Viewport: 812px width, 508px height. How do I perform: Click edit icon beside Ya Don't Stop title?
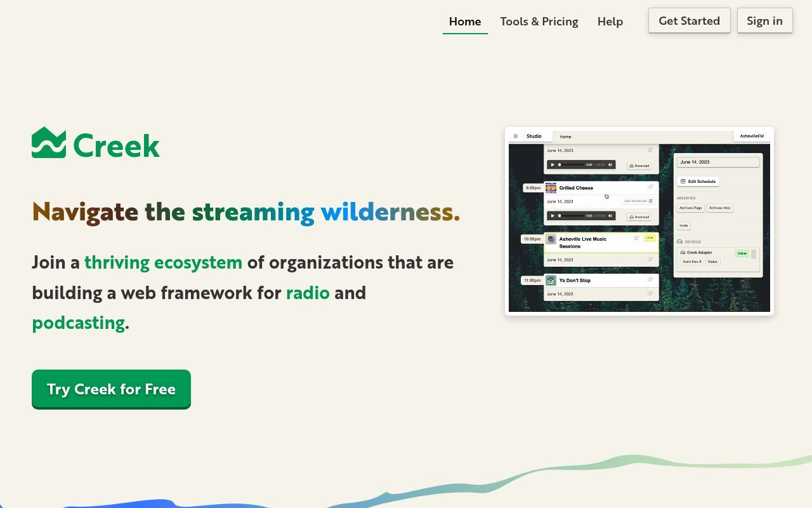click(650, 279)
